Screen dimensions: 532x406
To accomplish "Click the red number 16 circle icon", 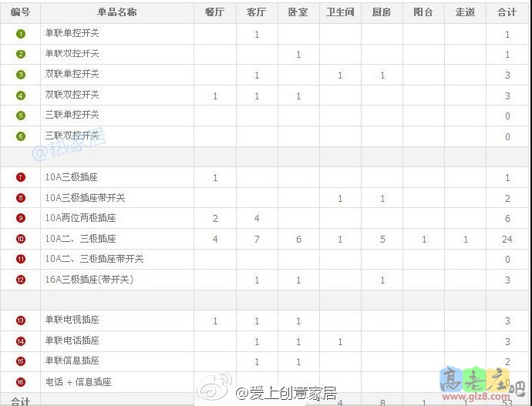I will click(21, 382).
